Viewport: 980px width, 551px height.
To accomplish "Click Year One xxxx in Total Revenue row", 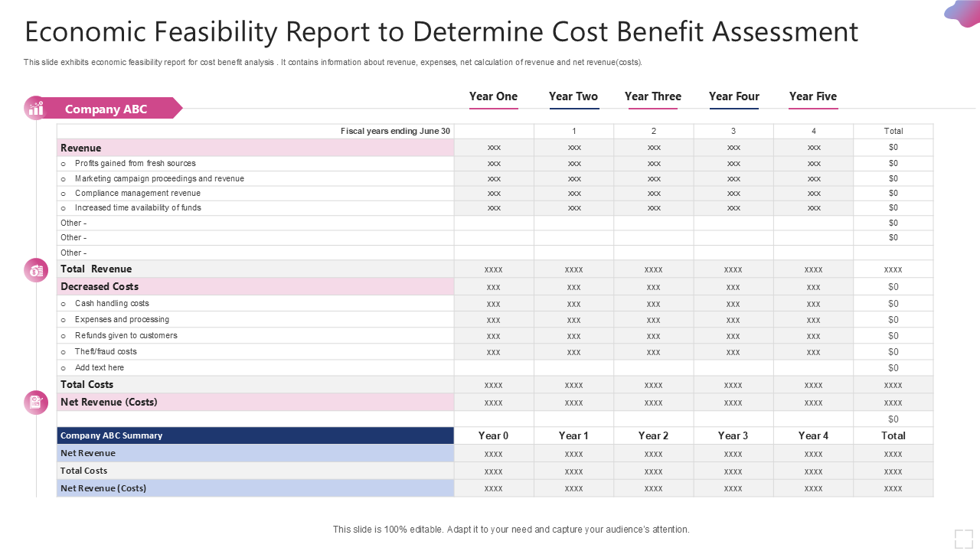I will tap(494, 269).
